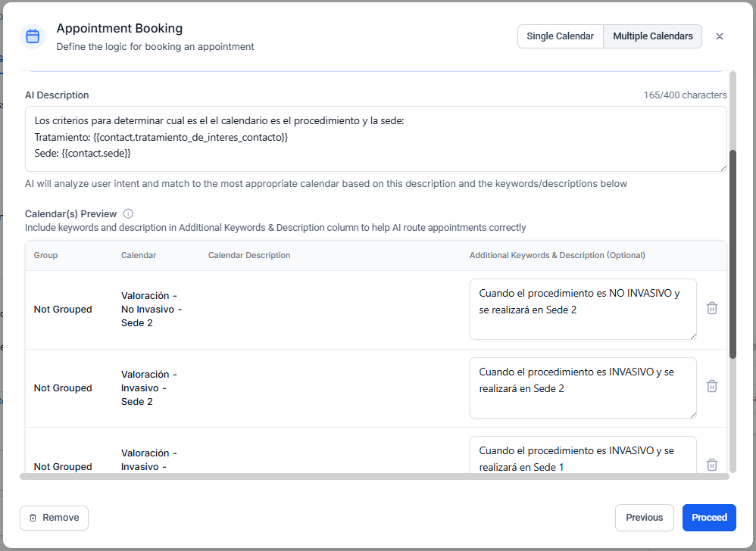Select the Multiple Calendars tab
The width and height of the screenshot is (756, 551).
click(652, 36)
